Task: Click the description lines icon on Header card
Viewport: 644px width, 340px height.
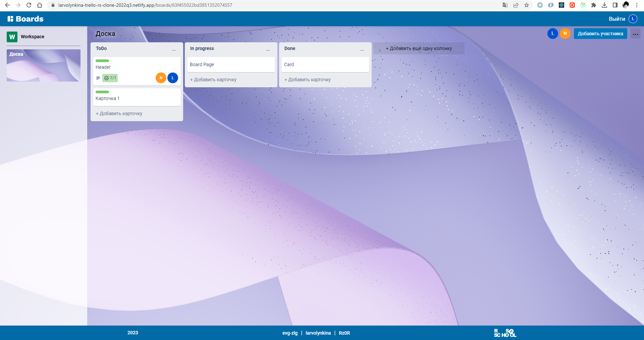Action: [98, 78]
